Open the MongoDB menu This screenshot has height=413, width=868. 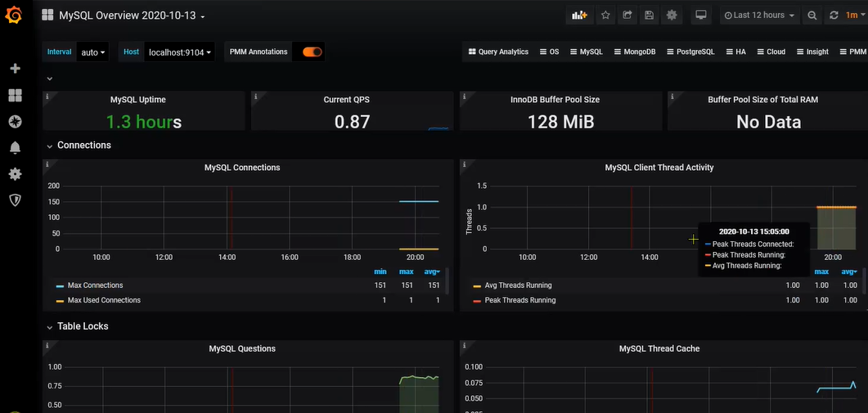pyautogui.click(x=634, y=52)
